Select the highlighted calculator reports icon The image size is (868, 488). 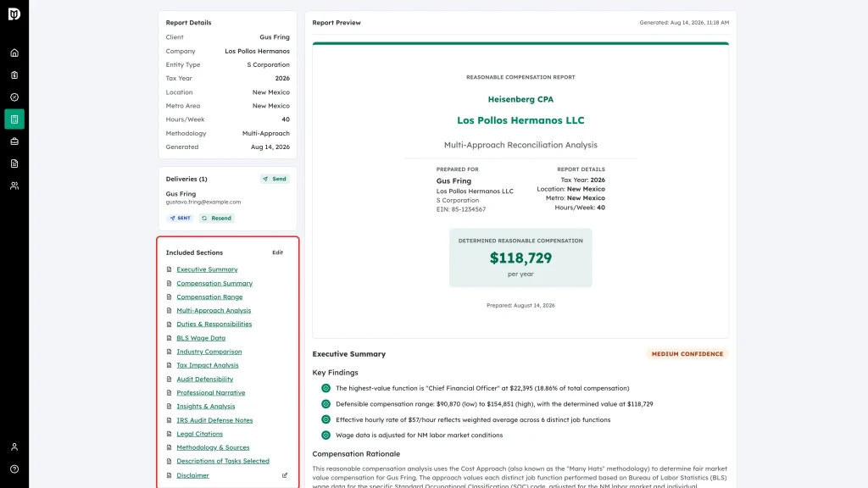pos(14,119)
